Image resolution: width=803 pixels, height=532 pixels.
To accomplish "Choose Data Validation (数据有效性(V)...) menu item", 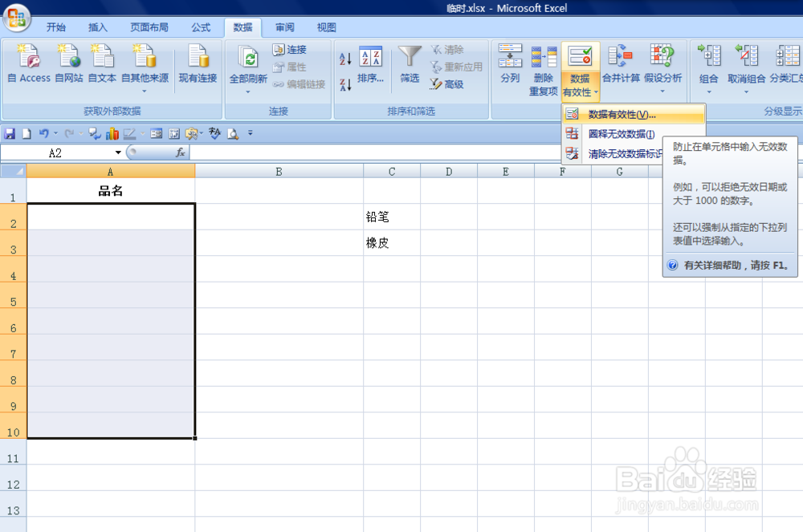I will click(x=634, y=115).
